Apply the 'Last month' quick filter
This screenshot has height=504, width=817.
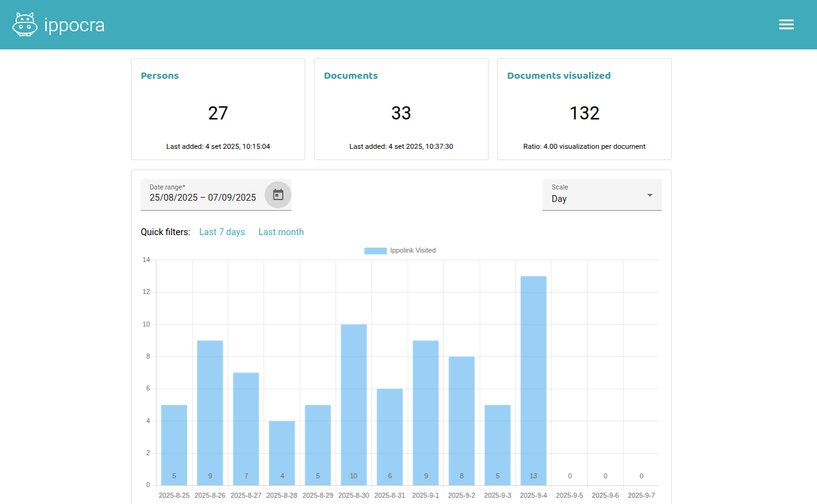click(x=281, y=231)
